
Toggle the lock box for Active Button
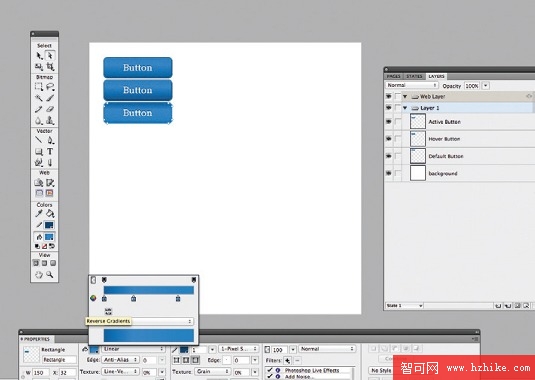(x=397, y=121)
